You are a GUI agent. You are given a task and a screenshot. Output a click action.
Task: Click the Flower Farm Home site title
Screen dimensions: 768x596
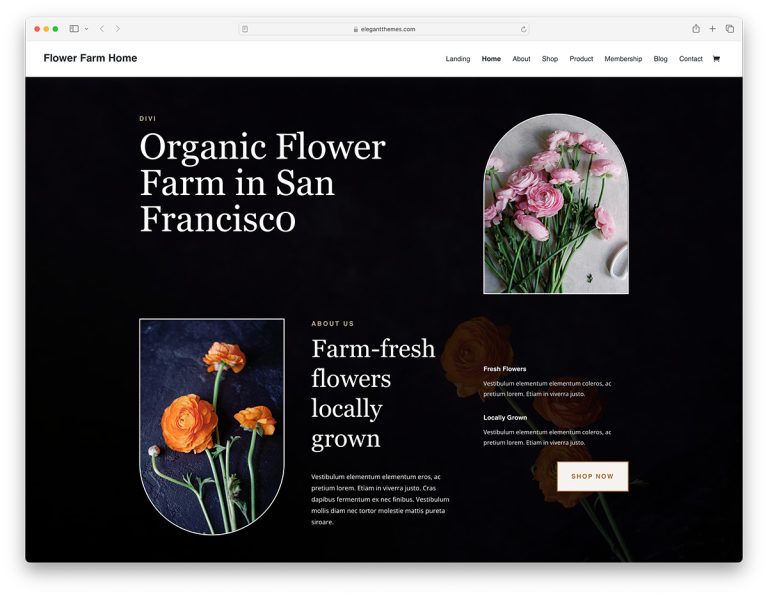point(90,58)
